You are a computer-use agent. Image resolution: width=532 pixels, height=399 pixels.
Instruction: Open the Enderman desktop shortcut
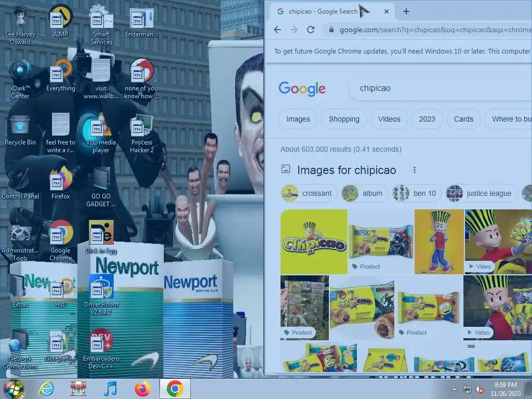141,22
